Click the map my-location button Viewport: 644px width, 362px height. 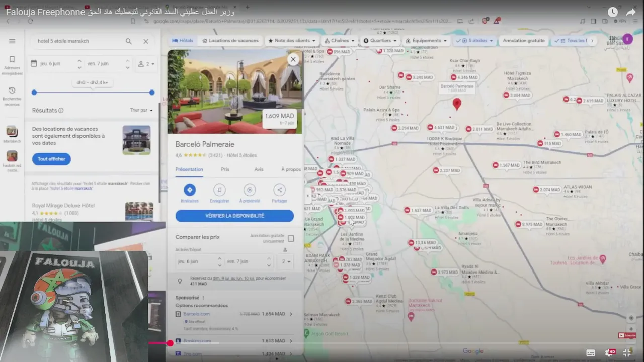click(631, 318)
